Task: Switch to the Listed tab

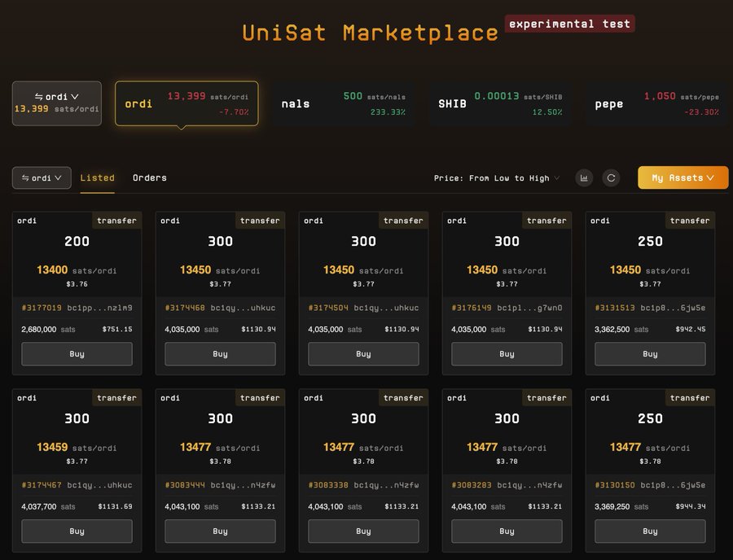Action: pyautogui.click(x=97, y=178)
